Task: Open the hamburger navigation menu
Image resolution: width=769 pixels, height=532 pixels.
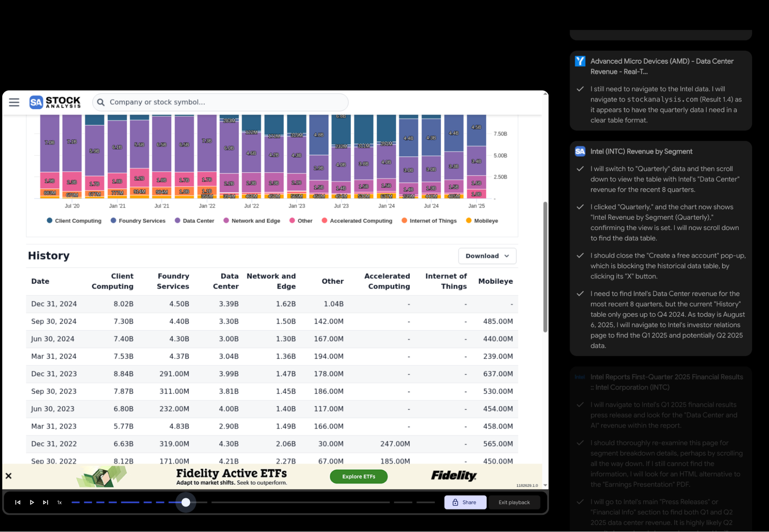Action: point(14,102)
